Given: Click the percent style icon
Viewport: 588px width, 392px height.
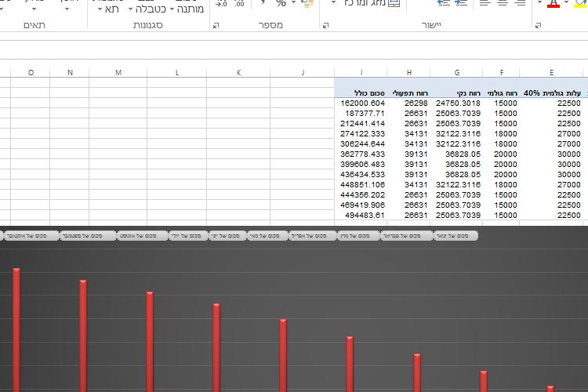Looking at the screenshot, I should coord(281,3).
